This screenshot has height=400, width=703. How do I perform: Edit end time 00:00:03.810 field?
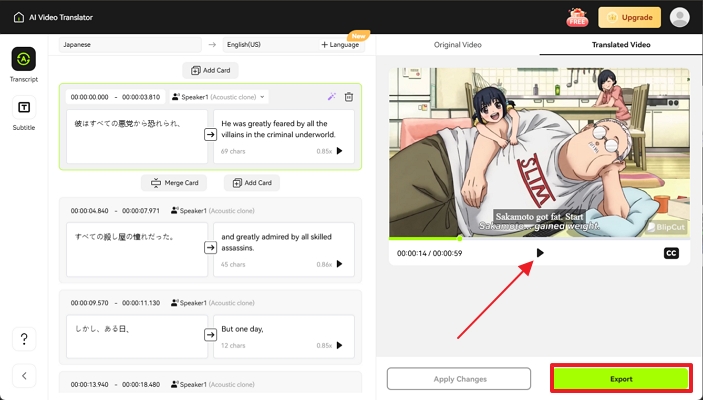(141, 97)
